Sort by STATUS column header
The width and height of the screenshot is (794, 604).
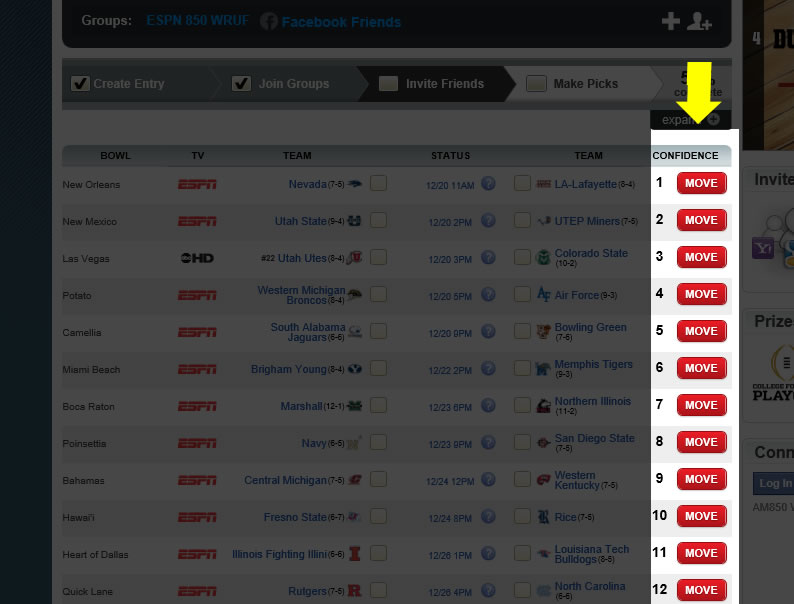[451, 155]
